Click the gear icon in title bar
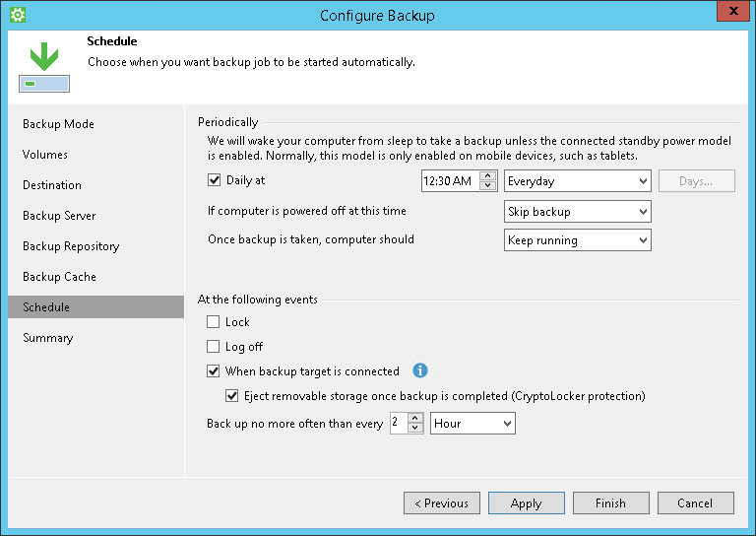The image size is (756, 536). pyautogui.click(x=17, y=15)
